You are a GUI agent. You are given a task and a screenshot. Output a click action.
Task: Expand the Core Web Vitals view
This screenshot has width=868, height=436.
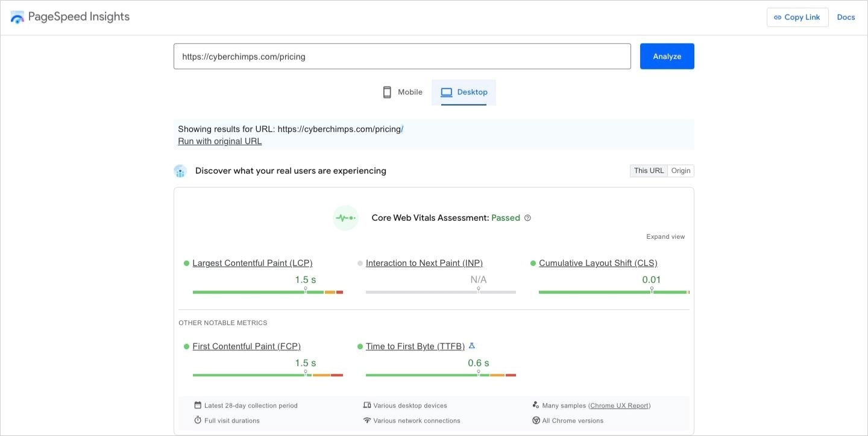[x=665, y=237]
